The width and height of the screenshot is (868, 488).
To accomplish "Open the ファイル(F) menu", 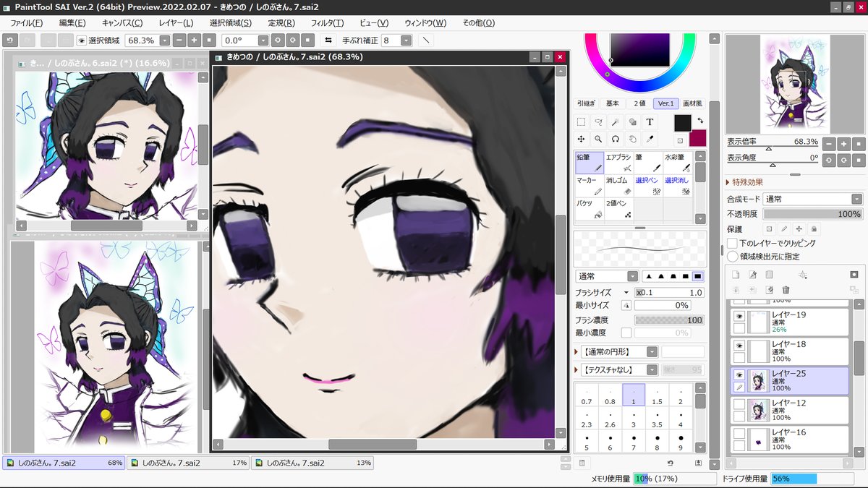I will click(x=27, y=23).
